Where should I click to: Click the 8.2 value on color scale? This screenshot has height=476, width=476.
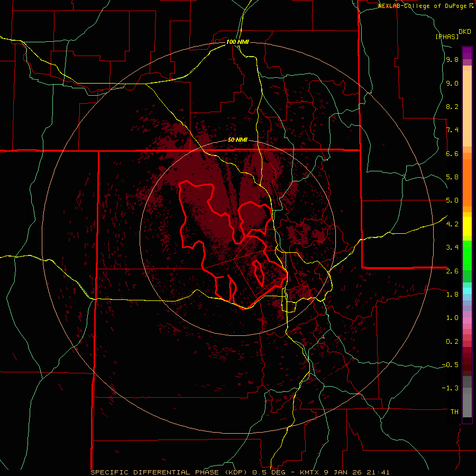(452, 106)
